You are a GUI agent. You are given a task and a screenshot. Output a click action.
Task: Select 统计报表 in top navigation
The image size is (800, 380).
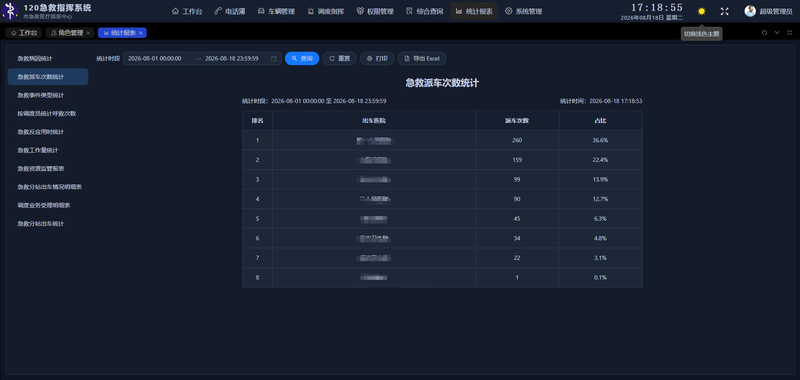(474, 11)
